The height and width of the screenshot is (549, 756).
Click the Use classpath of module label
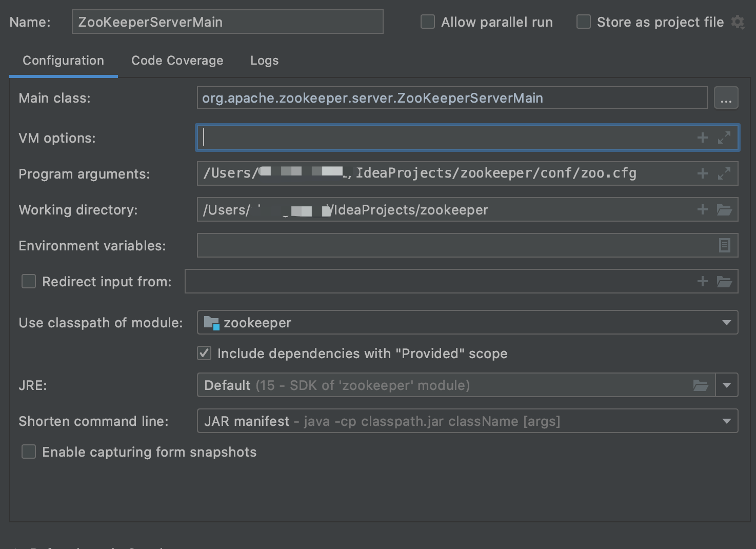point(101,323)
